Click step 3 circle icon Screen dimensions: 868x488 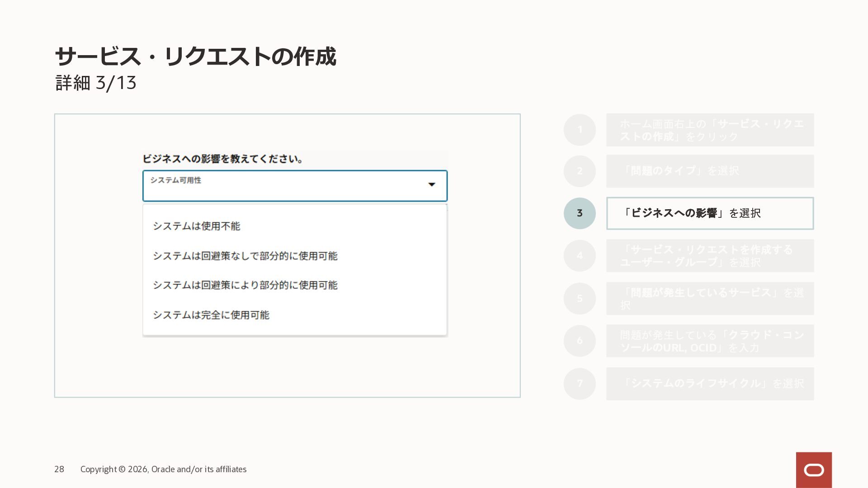pos(580,213)
